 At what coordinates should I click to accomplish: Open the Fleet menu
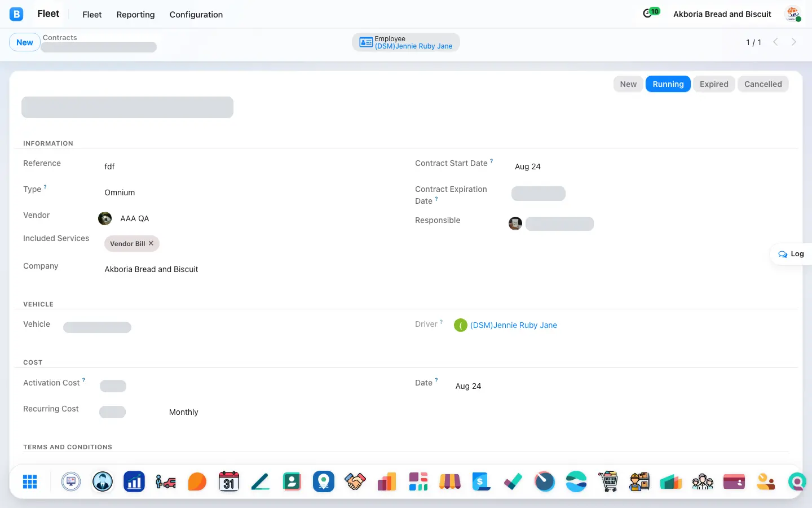click(92, 15)
